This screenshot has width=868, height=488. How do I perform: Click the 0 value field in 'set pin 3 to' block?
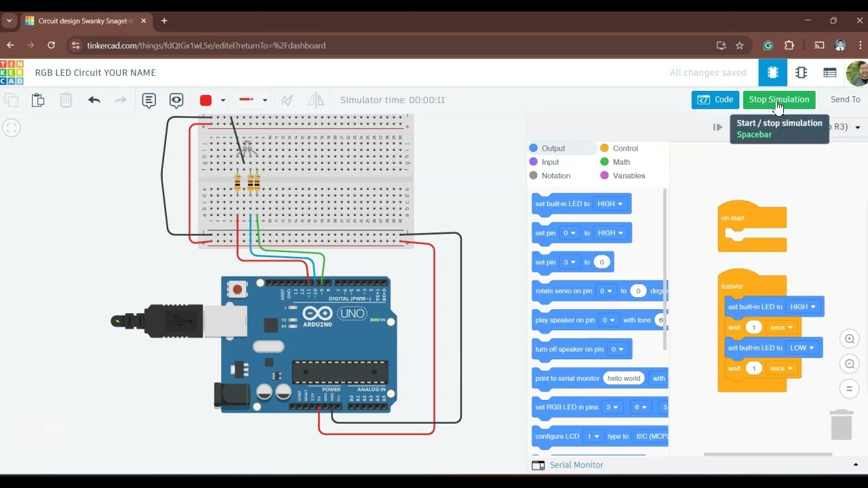601,262
